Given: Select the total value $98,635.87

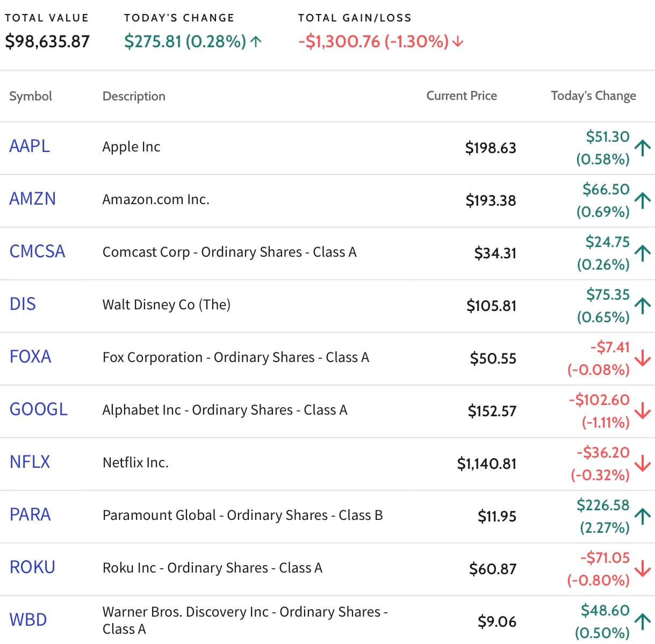Looking at the screenshot, I should click(x=47, y=41).
